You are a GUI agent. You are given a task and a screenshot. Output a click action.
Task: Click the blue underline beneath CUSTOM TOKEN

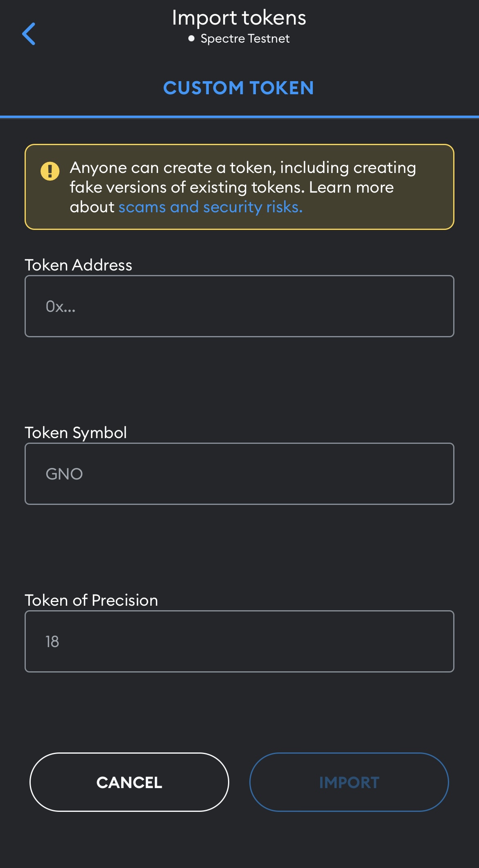pyautogui.click(x=239, y=116)
